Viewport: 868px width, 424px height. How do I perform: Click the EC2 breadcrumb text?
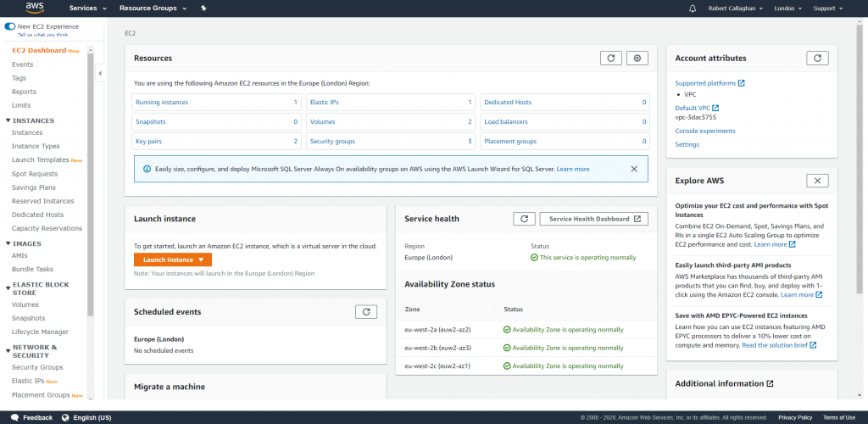point(130,33)
